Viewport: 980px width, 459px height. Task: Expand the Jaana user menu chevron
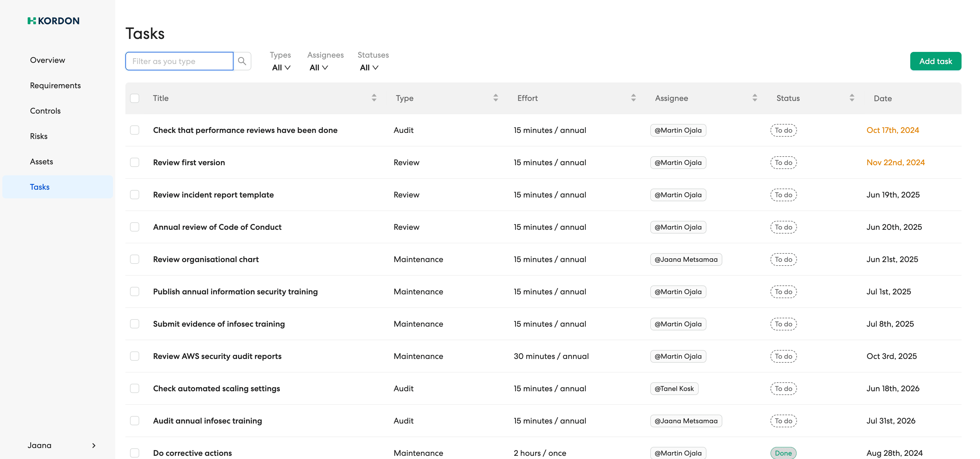94,445
